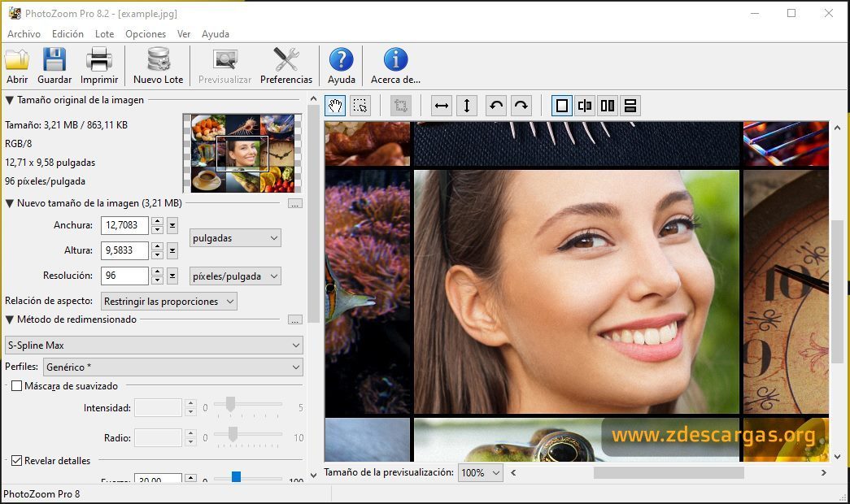This screenshot has width=850, height=504.
Task: Rotate the image counterclockwise
Action: pos(496,105)
